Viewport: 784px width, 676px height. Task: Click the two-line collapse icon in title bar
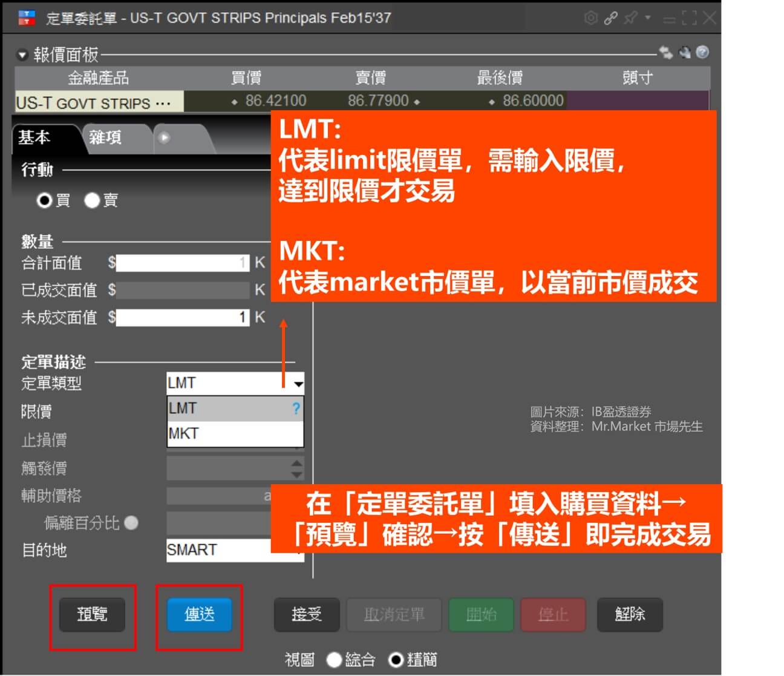coord(669,19)
